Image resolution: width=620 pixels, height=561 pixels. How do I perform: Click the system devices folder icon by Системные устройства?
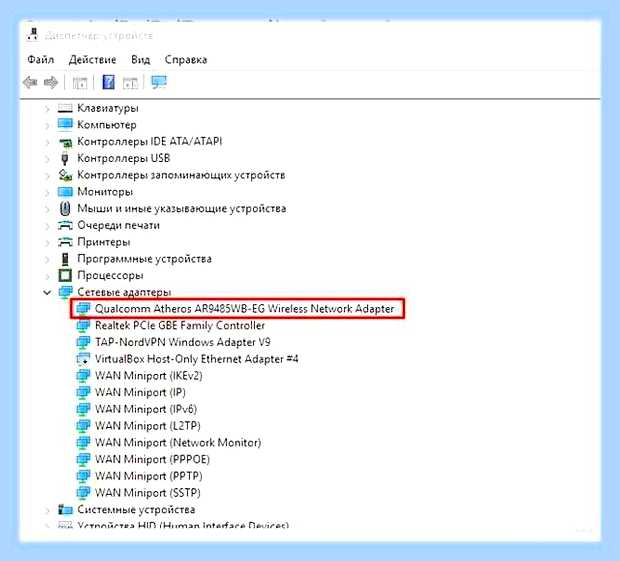coord(65,509)
